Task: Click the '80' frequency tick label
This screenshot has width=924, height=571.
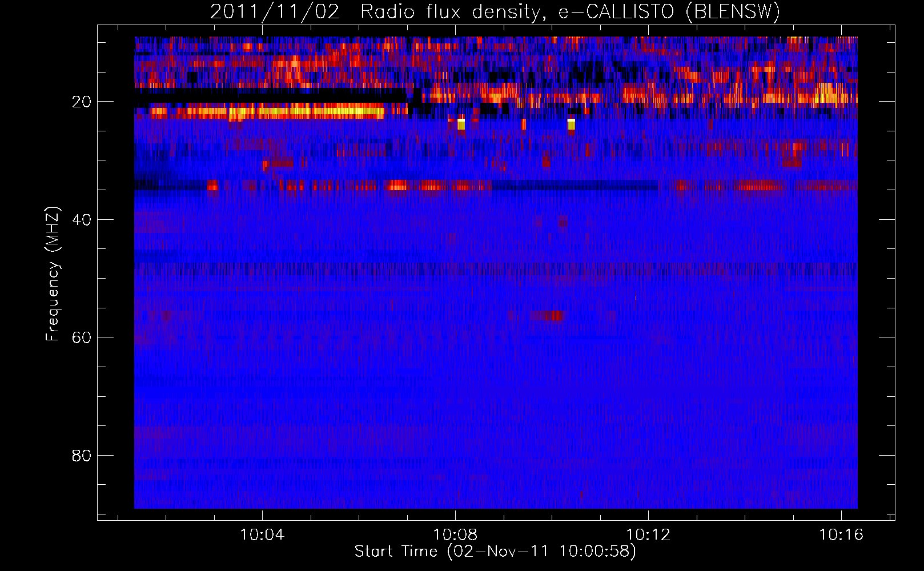Action: point(82,456)
